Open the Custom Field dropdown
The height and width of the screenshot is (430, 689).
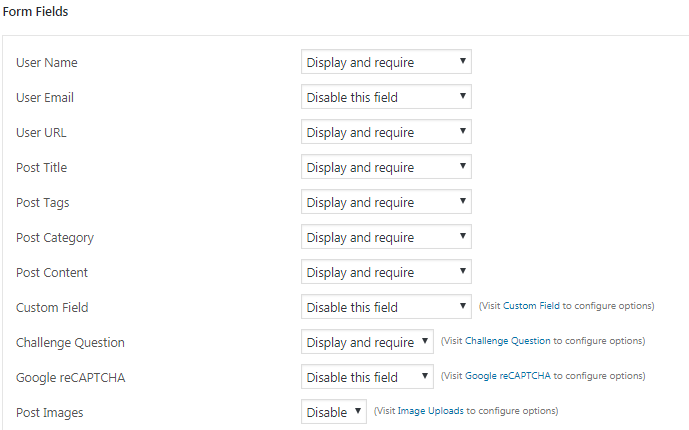click(386, 307)
